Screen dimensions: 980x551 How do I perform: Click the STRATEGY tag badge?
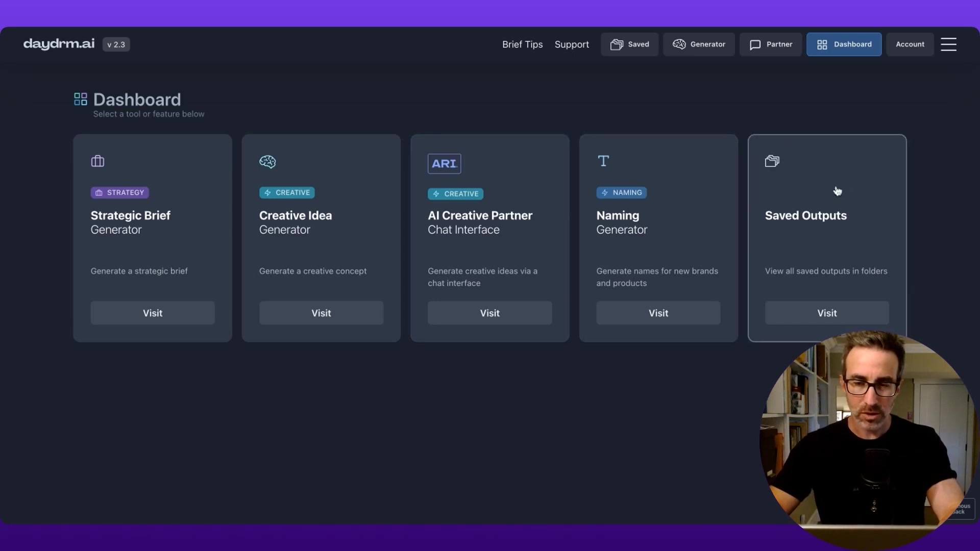point(120,192)
